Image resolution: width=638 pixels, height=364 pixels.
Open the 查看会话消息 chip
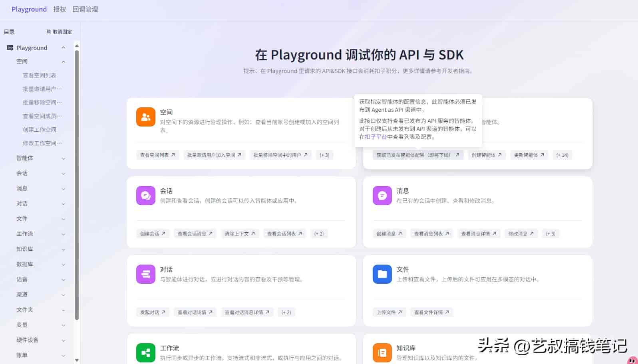point(195,233)
